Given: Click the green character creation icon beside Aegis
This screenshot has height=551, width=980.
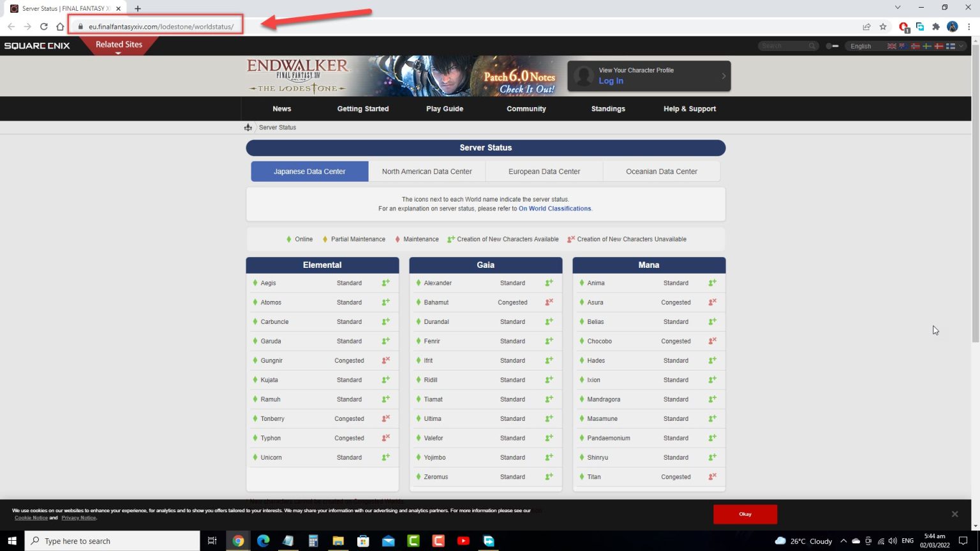Looking at the screenshot, I should pyautogui.click(x=385, y=283).
